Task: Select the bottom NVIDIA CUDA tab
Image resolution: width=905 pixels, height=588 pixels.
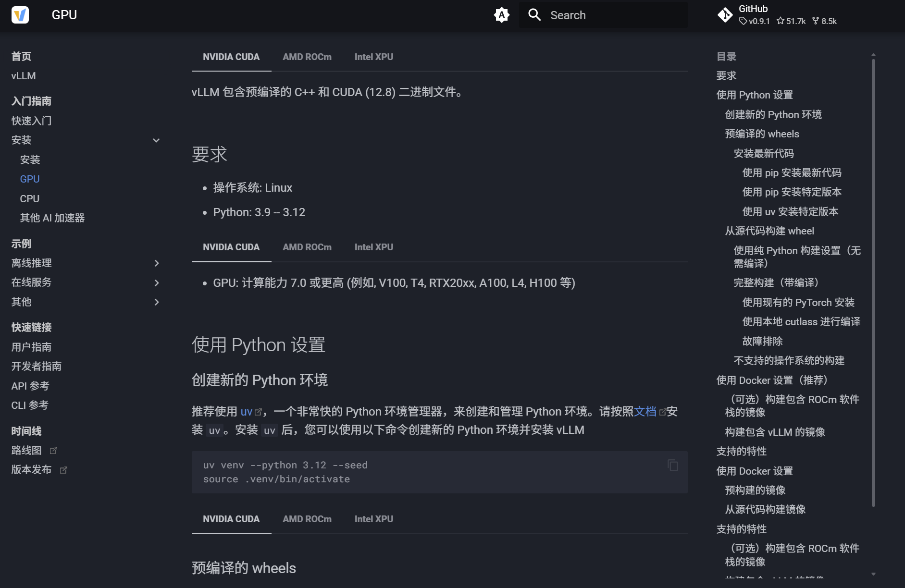Action: 231,519
